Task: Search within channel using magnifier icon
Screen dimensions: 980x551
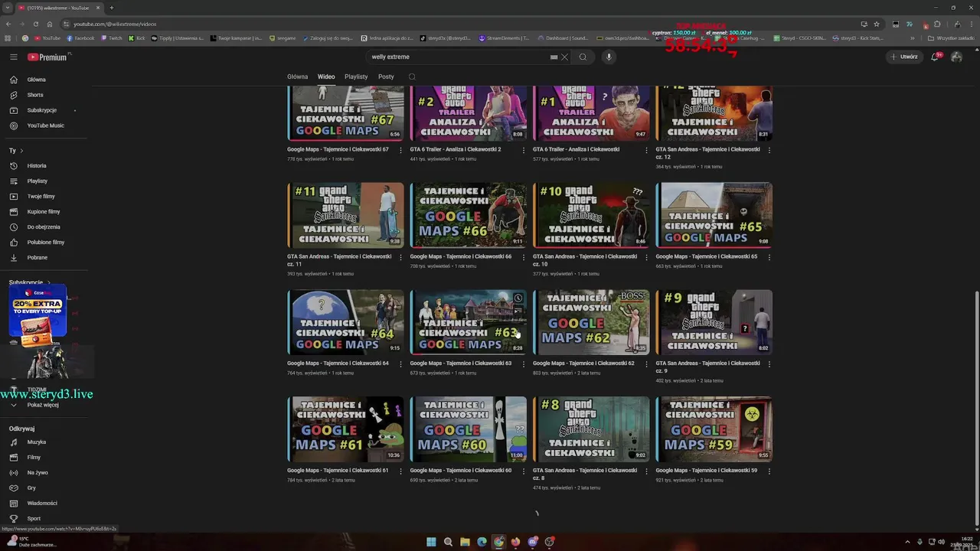Action: click(412, 77)
